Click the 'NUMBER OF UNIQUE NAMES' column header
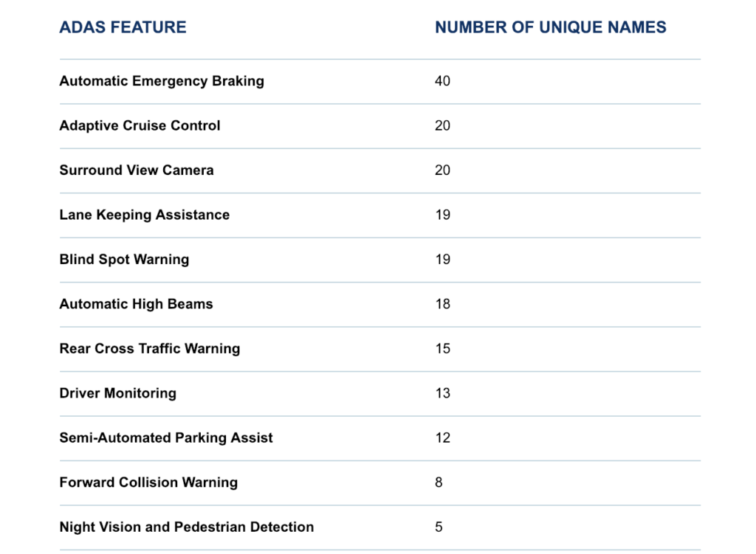Viewport: 756px width, 554px height. pos(550,27)
